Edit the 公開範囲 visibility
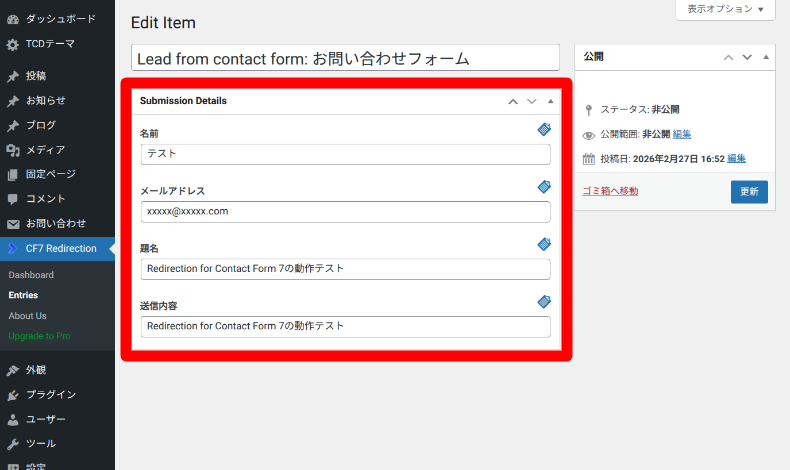The width and height of the screenshot is (790, 470). click(x=682, y=134)
